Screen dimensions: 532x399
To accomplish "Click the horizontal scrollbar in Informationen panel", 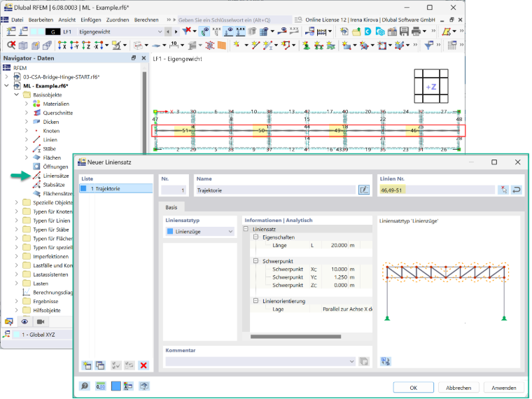I will click(x=295, y=337).
